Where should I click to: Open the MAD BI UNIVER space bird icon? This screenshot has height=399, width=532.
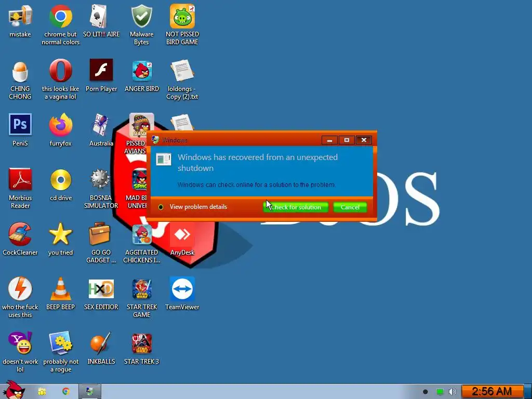point(140,179)
